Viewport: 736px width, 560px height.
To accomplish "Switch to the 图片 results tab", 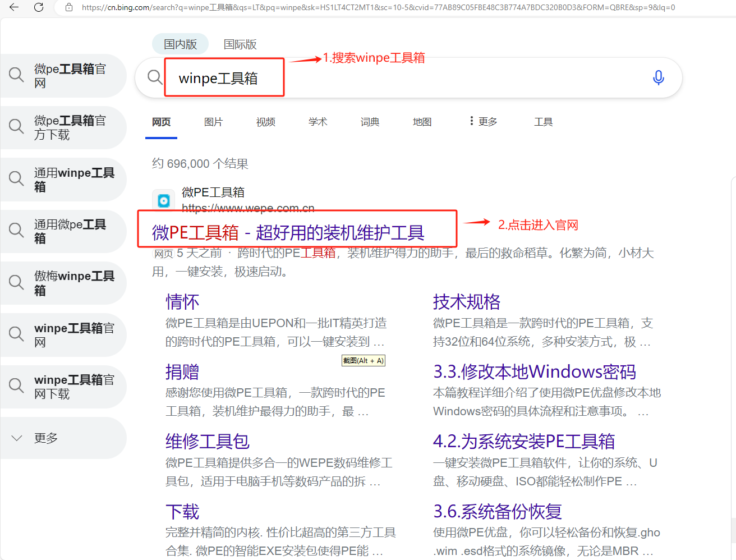I will pyautogui.click(x=213, y=122).
